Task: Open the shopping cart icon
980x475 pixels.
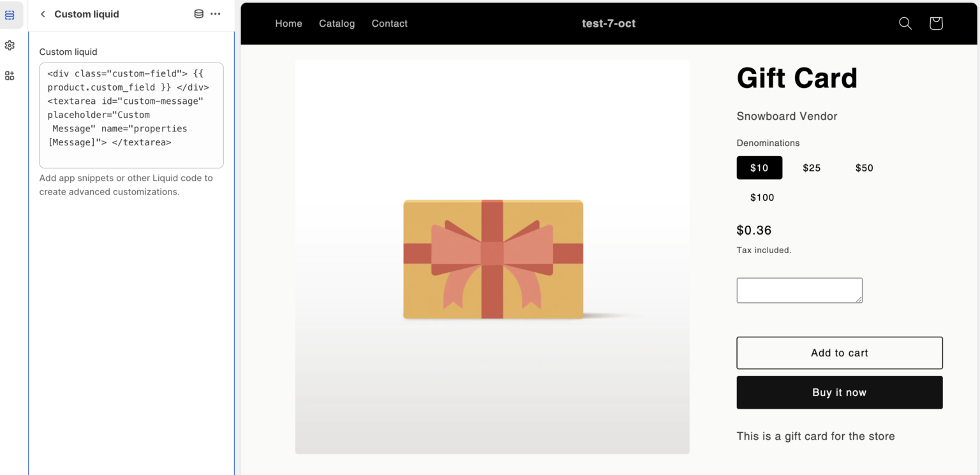Action: (x=936, y=24)
